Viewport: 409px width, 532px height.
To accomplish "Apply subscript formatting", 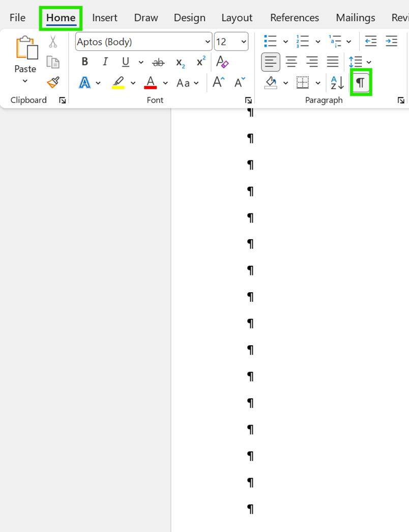I will tap(180, 63).
